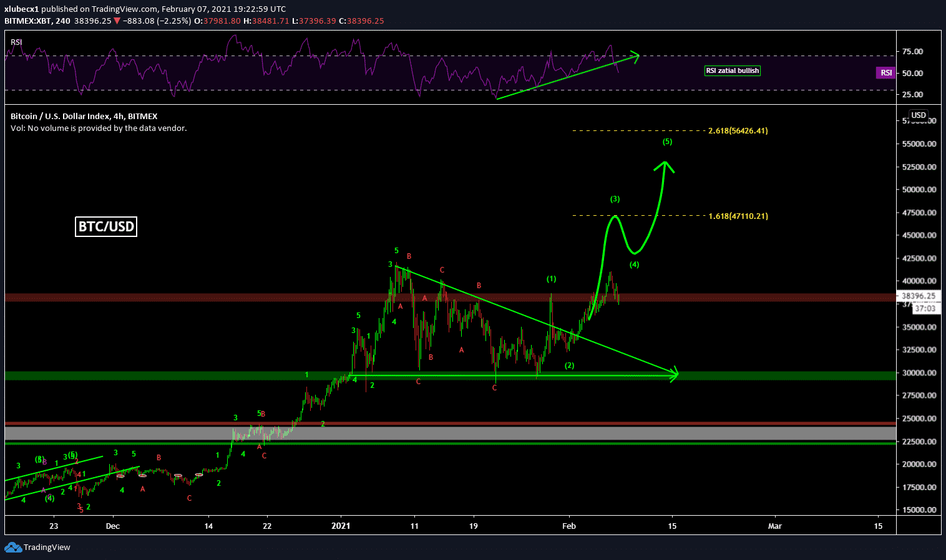Click the current price tag 38396.25
This screenshot has height=560, width=946.
[918, 296]
